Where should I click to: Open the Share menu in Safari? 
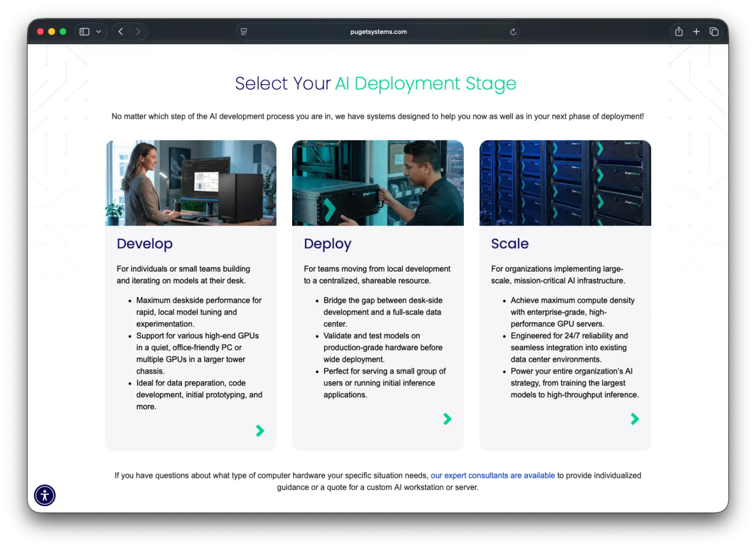tap(679, 32)
